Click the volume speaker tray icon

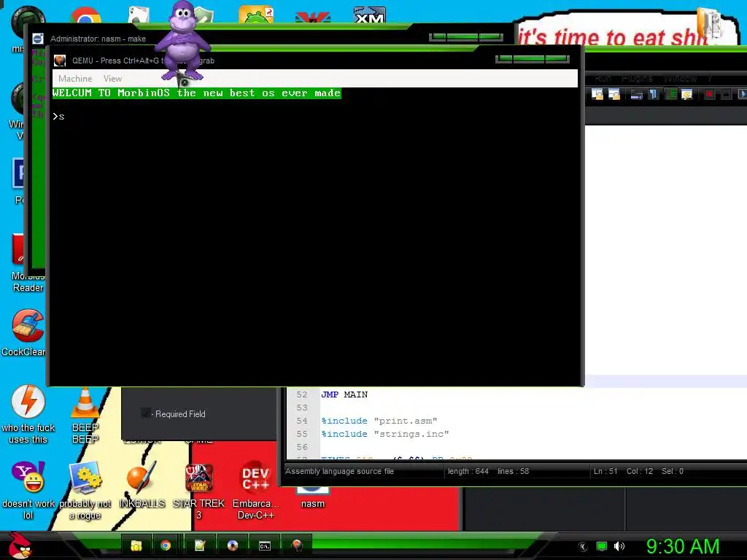[x=619, y=546]
